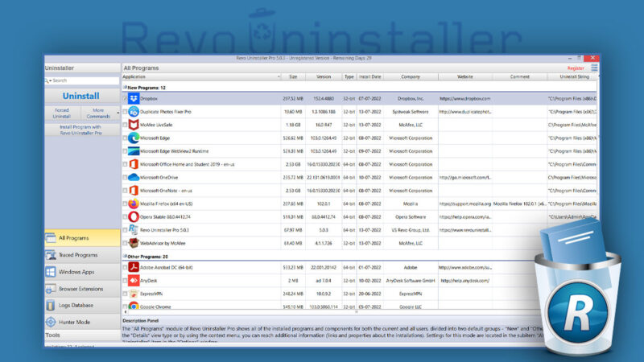The width and height of the screenshot is (644, 362).
Task: Click the McAfee LiveSafe icon
Action: (x=134, y=125)
